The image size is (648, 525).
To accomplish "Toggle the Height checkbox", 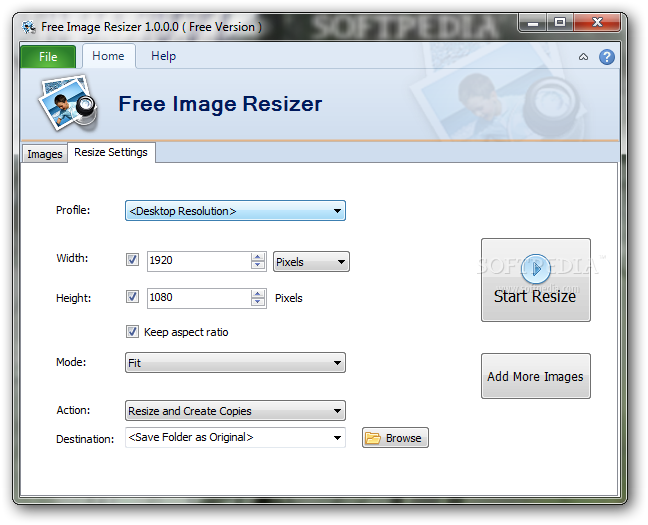I will click(x=132, y=296).
